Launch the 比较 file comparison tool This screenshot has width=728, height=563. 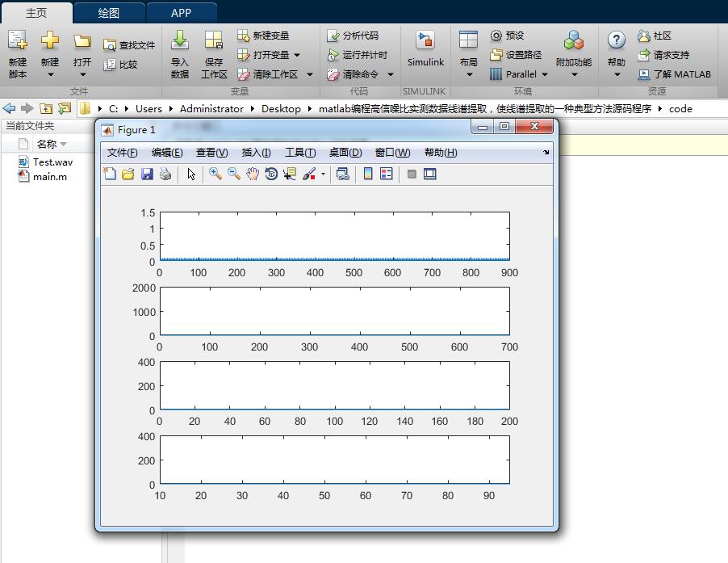click(x=120, y=65)
